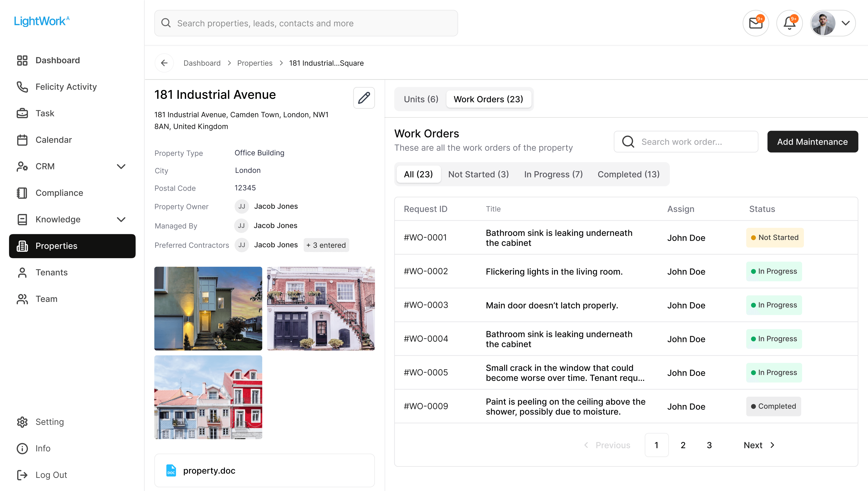868x491 pixels.
Task: Go to Next page of work orders
Action: point(758,445)
